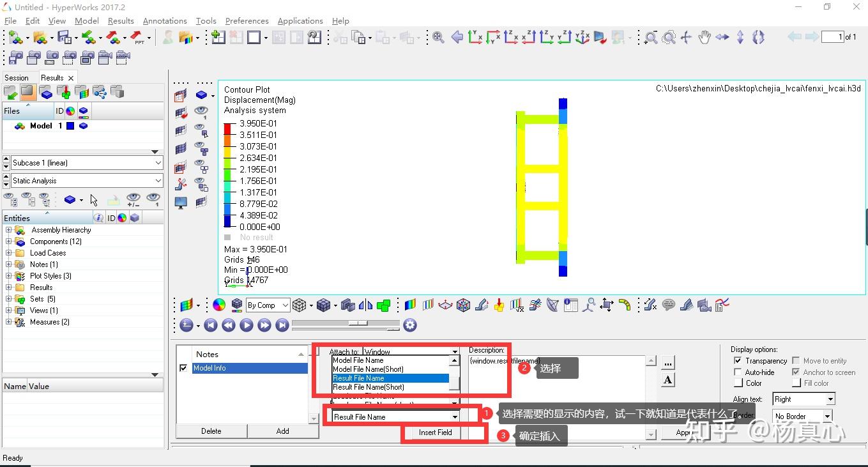The height and width of the screenshot is (467, 868).
Task: Tick the Fill color checkbox
Action: click(796, 383)
